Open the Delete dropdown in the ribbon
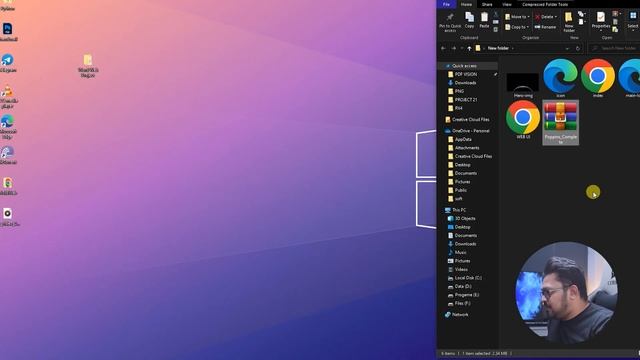640x360 pixels. (546, 17)
